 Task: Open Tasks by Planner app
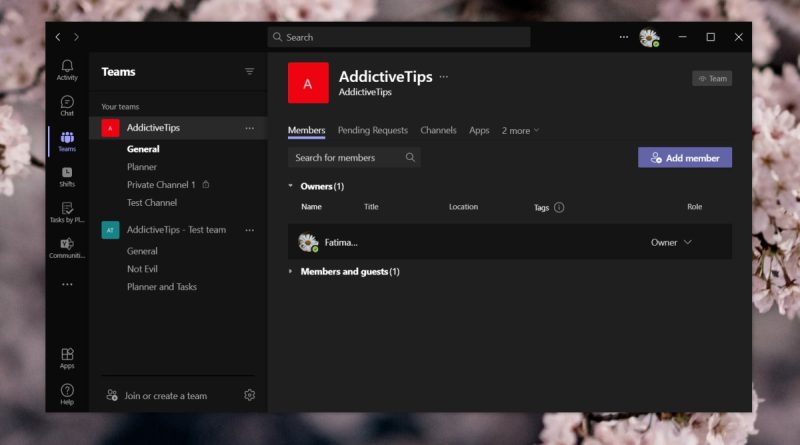[x=67, y=213]
